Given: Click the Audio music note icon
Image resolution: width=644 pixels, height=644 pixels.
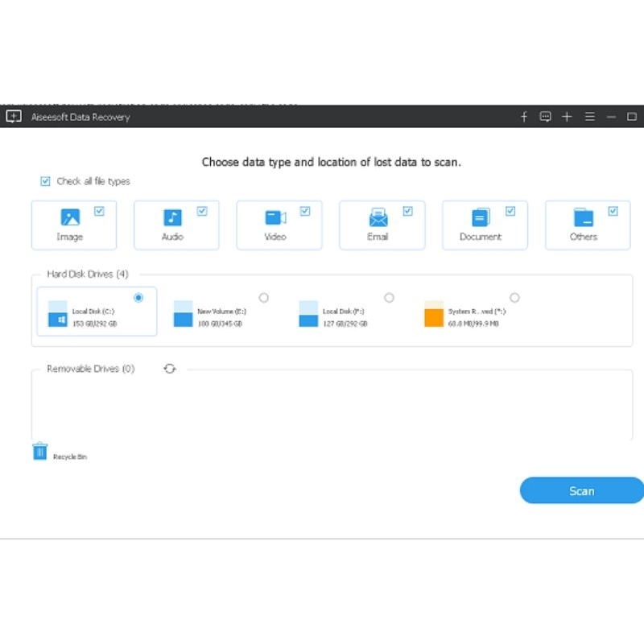Looking at the screenshot, I should (172, 217).
